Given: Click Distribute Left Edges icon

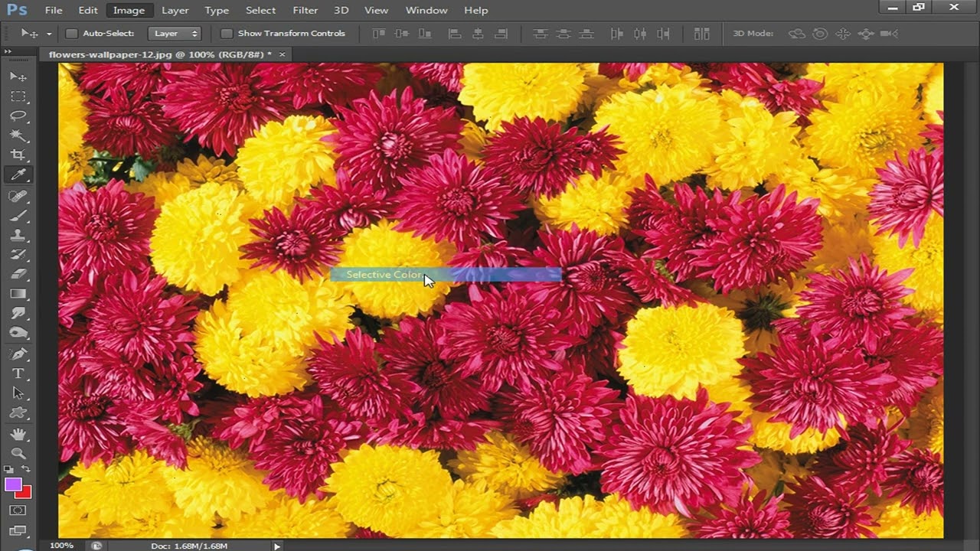Looking at the screenshot, I should tap(617, 34).
